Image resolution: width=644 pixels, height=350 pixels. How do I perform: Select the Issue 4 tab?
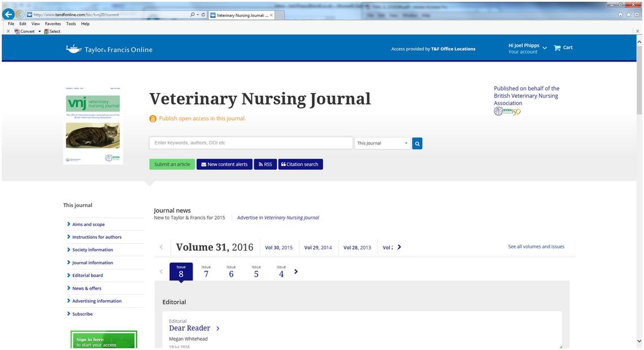[281, 272]
